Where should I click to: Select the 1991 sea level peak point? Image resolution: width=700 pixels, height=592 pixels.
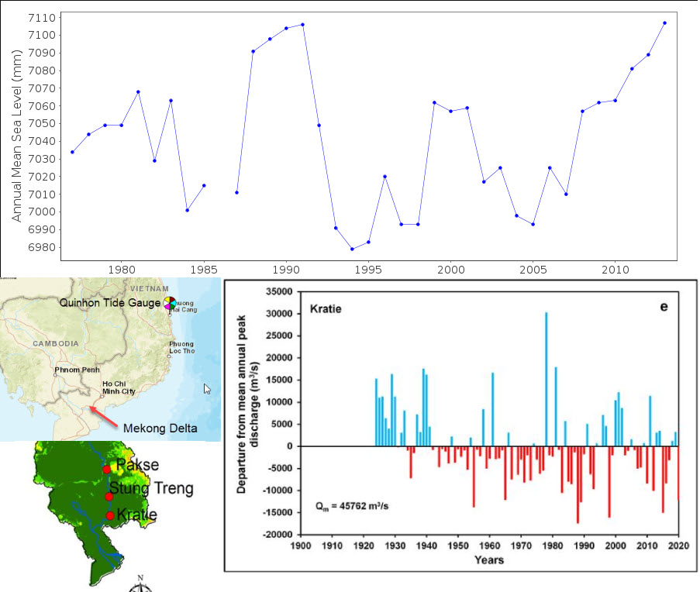tap(302, 25)
